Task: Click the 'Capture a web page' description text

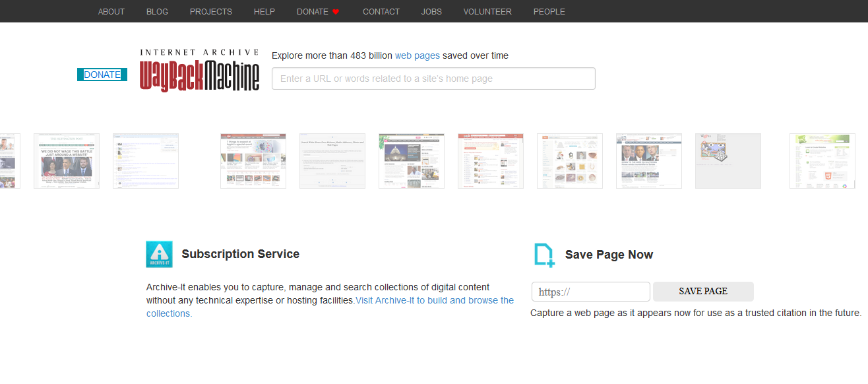Action: 696,313
